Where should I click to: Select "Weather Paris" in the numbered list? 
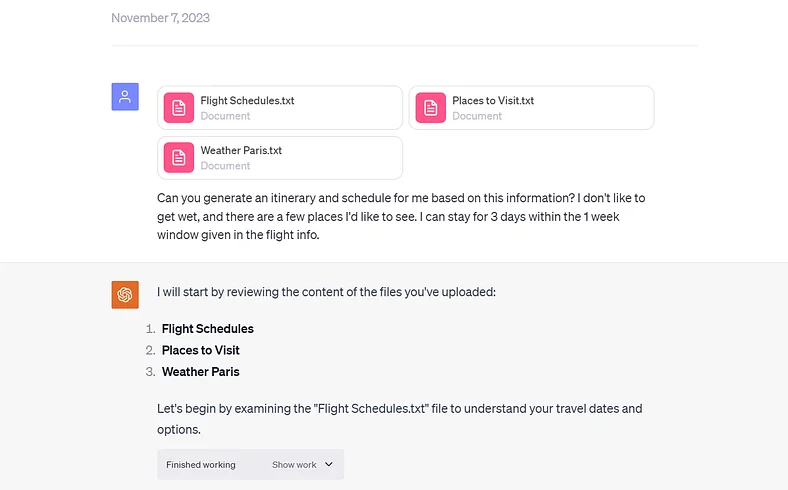(x=200, y=372)
